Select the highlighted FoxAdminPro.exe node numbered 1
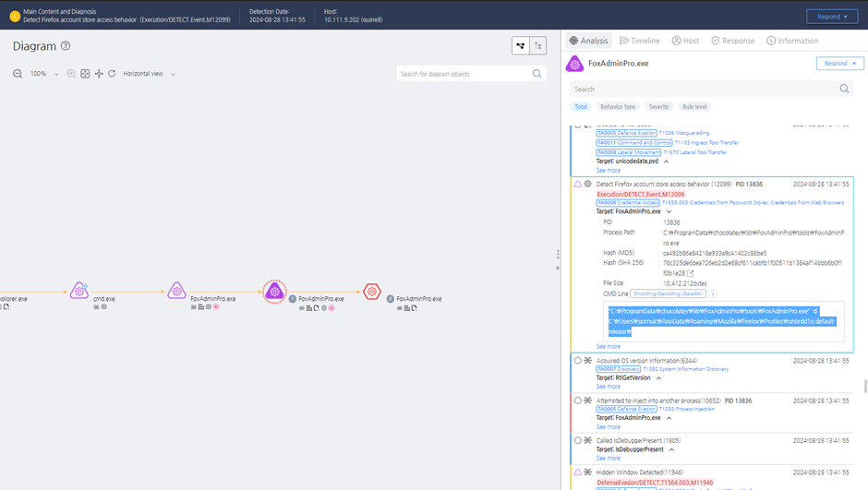The width and height of the screenshot is (868, 490). (274, 291)
